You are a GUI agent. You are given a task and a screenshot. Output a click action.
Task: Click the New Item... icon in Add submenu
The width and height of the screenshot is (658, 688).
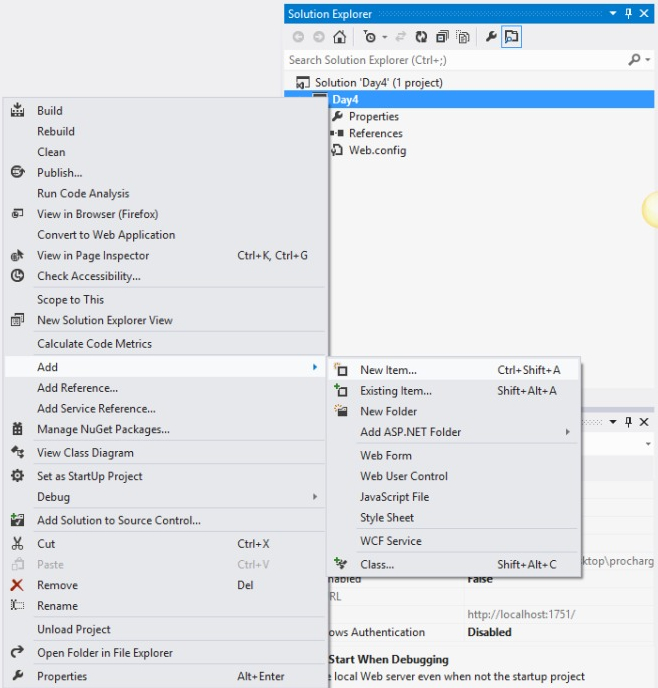(x=341, y=370)
